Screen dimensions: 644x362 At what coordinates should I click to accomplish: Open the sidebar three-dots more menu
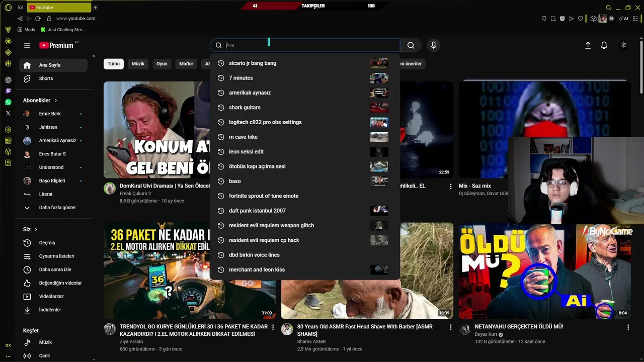8,356
